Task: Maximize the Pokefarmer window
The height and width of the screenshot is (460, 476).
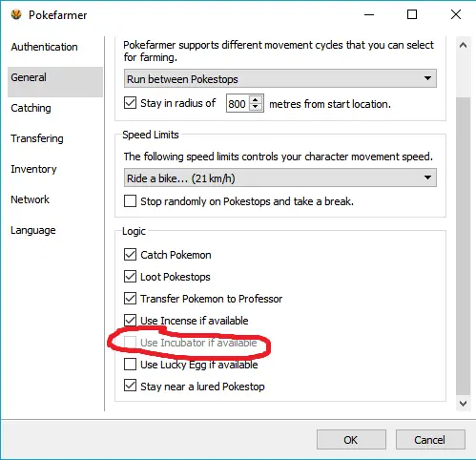Action: click(412, 14)
